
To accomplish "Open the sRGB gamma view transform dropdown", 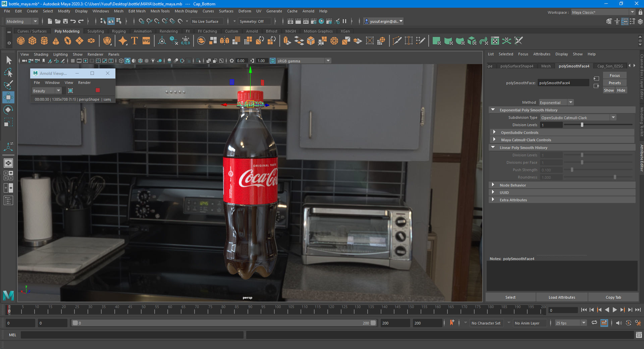I will (x=304, y=61).
